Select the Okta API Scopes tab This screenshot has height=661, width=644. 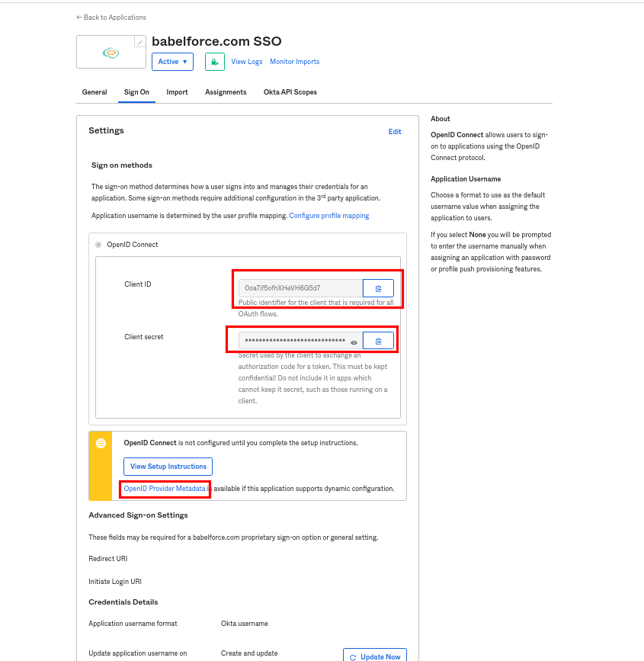(x=290, y=92)
